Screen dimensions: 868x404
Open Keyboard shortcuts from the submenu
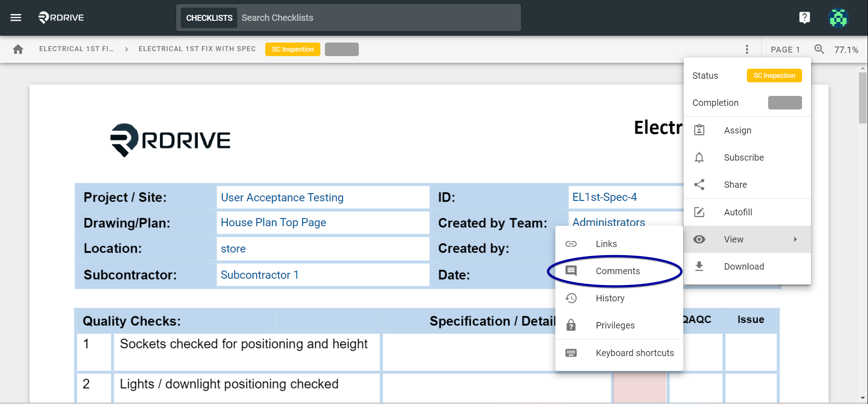619,353
